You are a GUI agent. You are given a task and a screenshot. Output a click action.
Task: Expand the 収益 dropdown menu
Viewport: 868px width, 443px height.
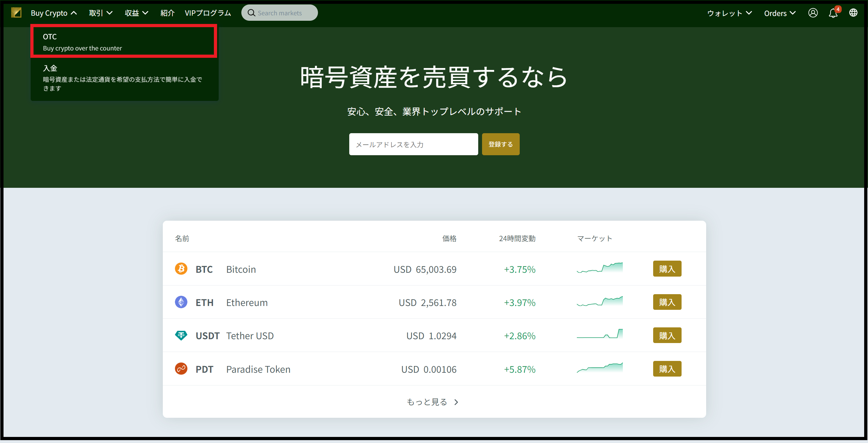pos(136,13)
